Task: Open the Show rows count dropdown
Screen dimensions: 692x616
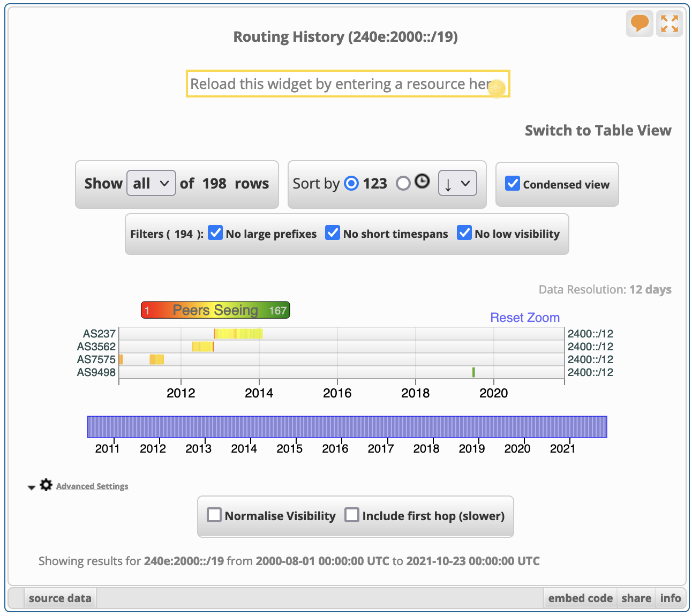Action: click(151, 183)
